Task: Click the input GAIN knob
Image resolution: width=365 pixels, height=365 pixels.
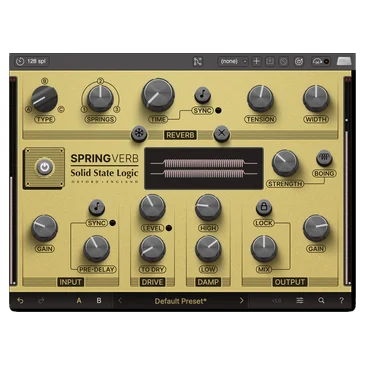Action: 44,228
